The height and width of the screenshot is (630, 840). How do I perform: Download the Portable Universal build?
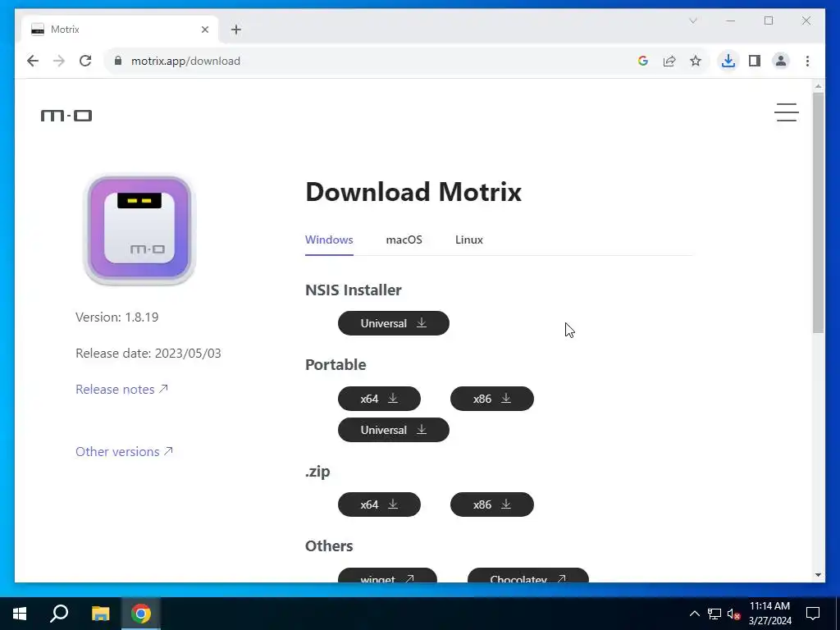[x=393, y=430]
